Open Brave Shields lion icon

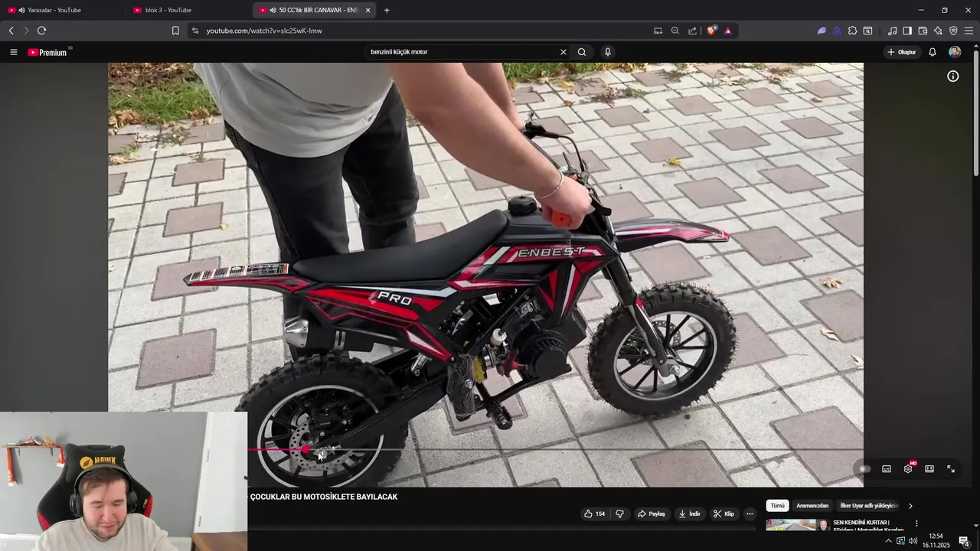712,31
